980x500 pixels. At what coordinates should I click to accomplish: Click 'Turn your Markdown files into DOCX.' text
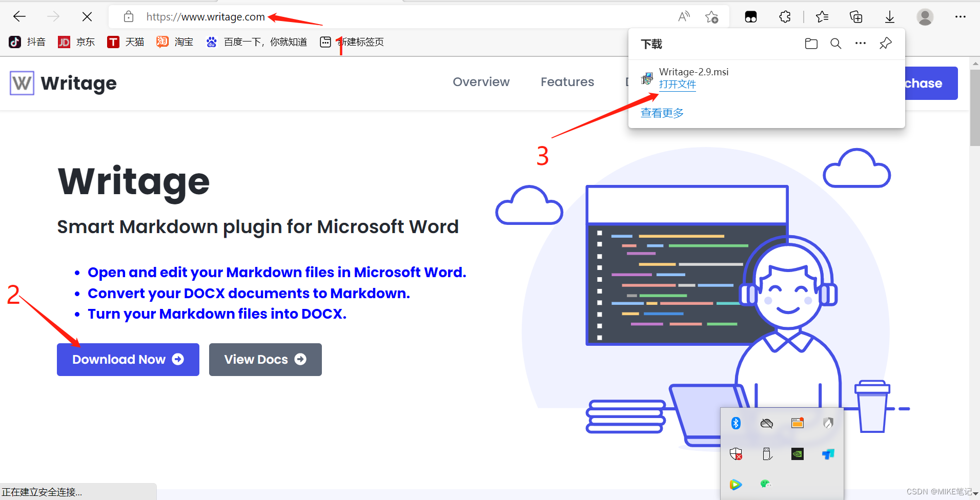217,314
